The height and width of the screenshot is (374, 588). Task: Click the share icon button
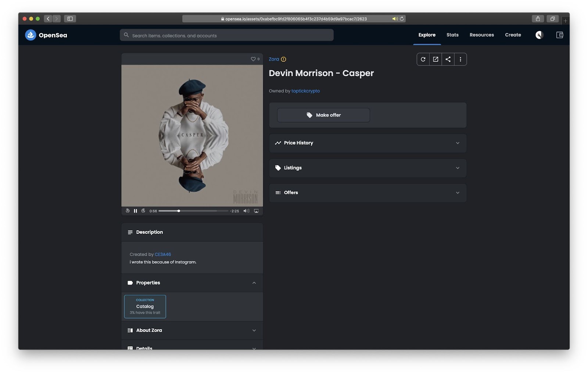[448, 59]
